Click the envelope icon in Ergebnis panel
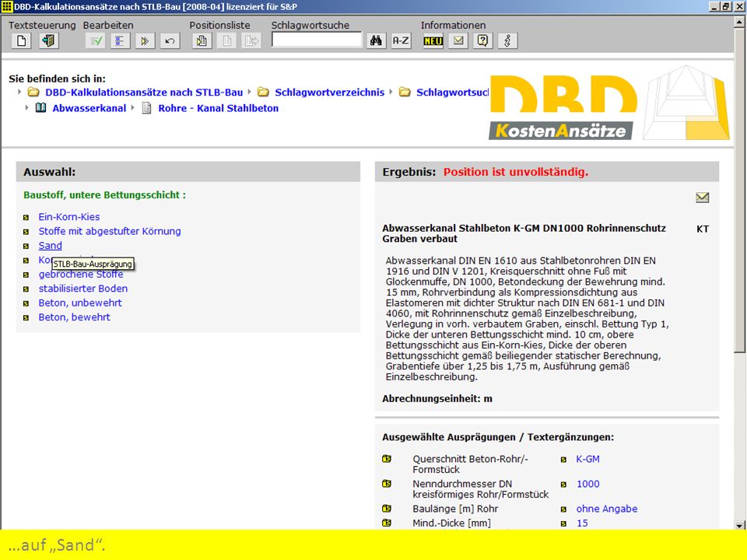 [x=702, y=197]
